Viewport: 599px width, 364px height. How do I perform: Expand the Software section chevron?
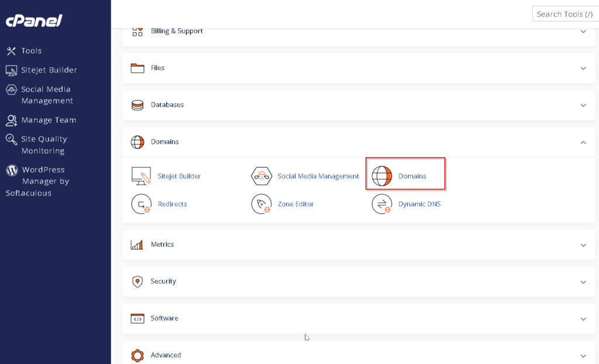[x=583, y=319]
